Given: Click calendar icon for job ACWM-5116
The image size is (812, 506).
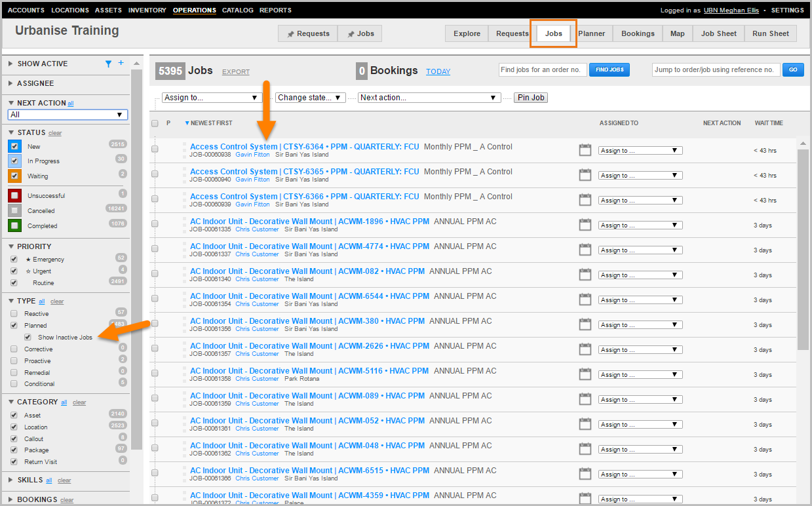Looking at the screenshot, I should (x=585, y=374).
